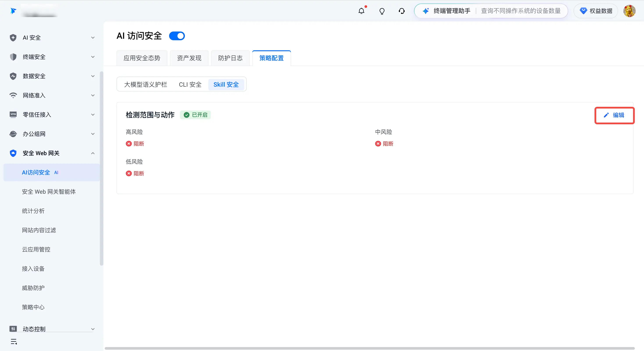Open the headset customer support icon
Viewport: 644px width, 351px height.
[402, 11]
